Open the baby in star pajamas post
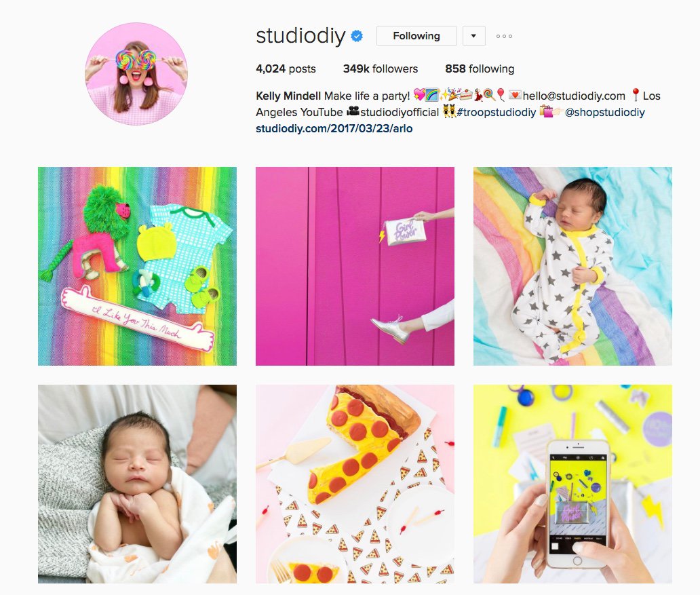700x595 pixels. tap(572, 266)
